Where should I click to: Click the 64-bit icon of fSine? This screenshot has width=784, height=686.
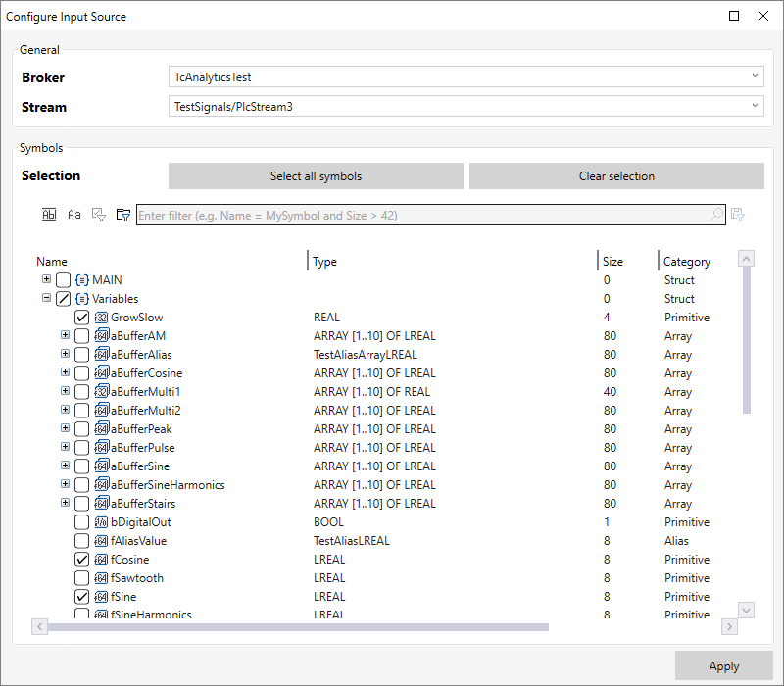click(x=101, y=597)
